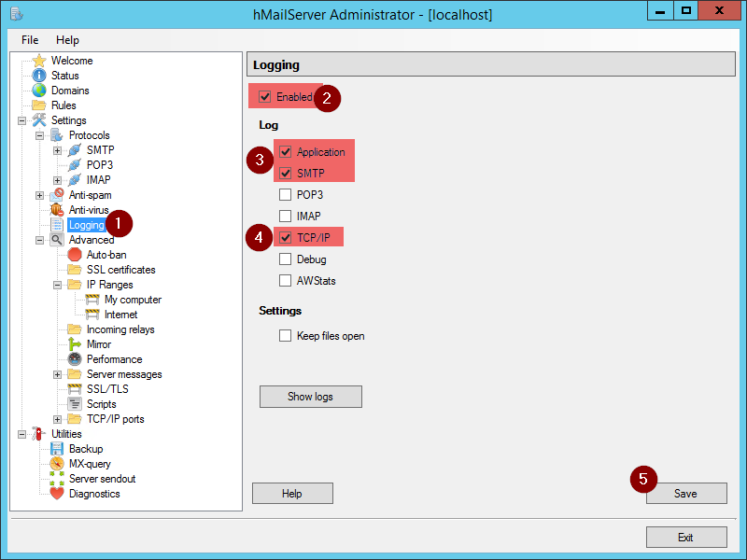Click the SSL certificates folder icon
This screenshot has height=560, width=747.
click(x=75, y=270)
